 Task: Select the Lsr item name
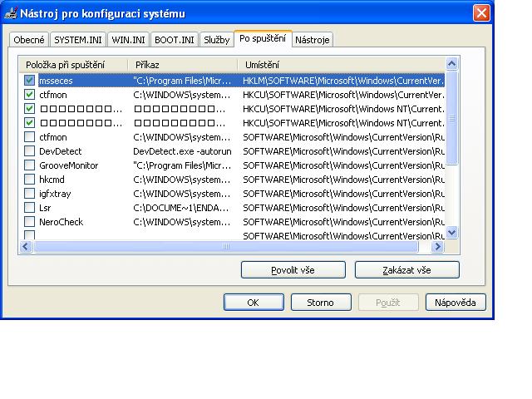click(45, 208)
